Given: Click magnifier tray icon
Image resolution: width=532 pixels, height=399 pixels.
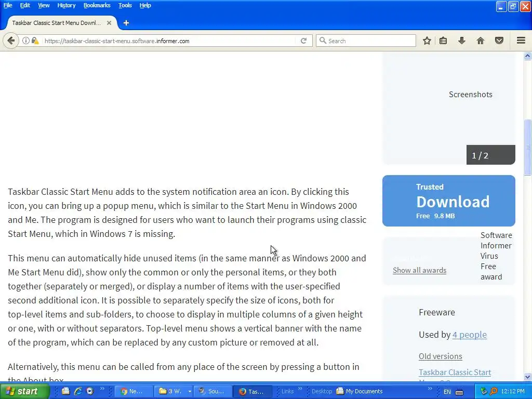Looking at the screenshot, I should [494, 391].
